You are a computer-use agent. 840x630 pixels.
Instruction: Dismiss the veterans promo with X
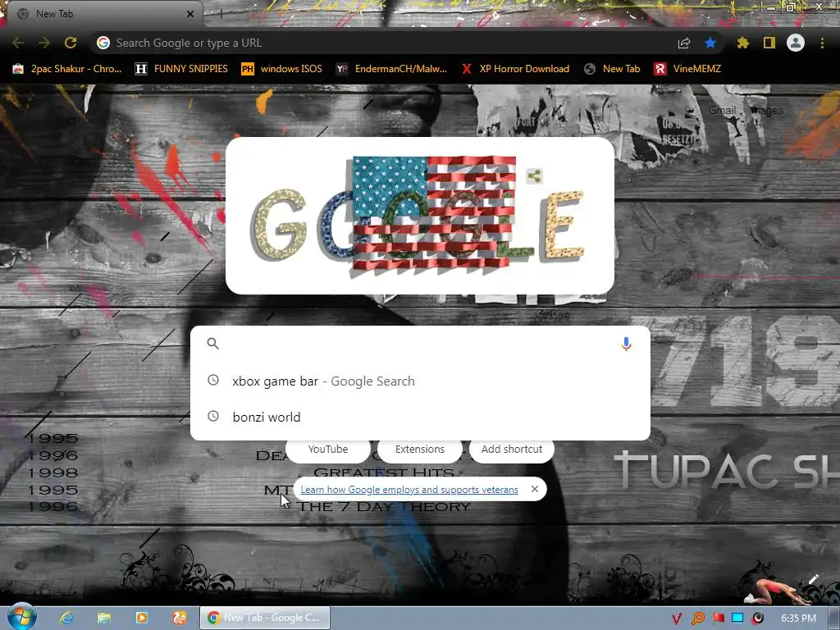[x=535, y=489]
